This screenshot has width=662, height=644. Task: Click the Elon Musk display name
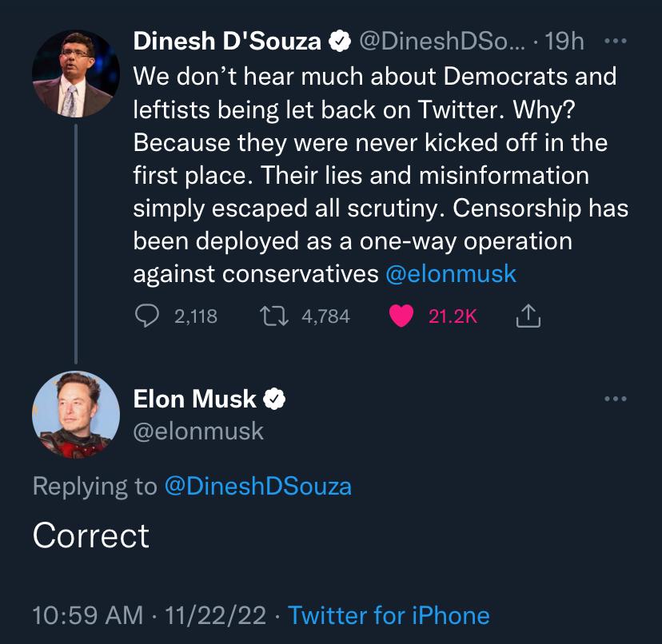[194, 399]
